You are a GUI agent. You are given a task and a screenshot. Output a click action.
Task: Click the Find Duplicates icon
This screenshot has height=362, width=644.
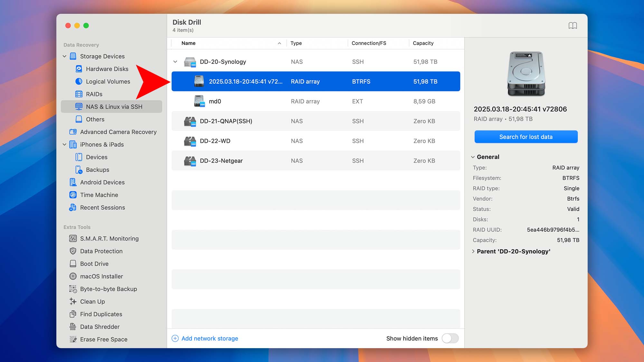click(x=73, y=314)
